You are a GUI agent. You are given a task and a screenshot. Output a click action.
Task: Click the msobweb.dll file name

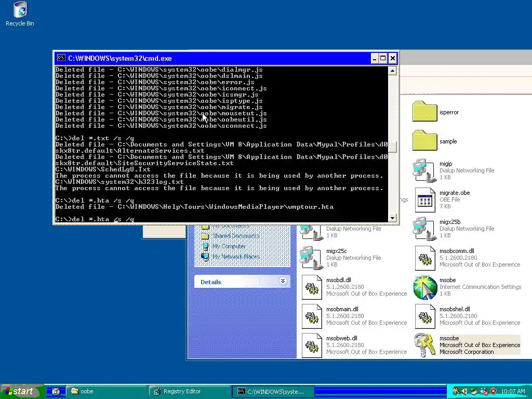(342, 338)
